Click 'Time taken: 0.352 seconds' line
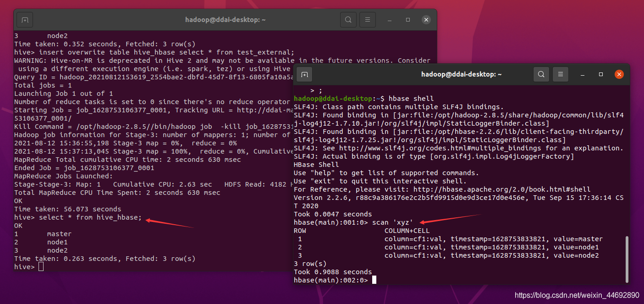 pyautogui.click(x=105, y=44)
